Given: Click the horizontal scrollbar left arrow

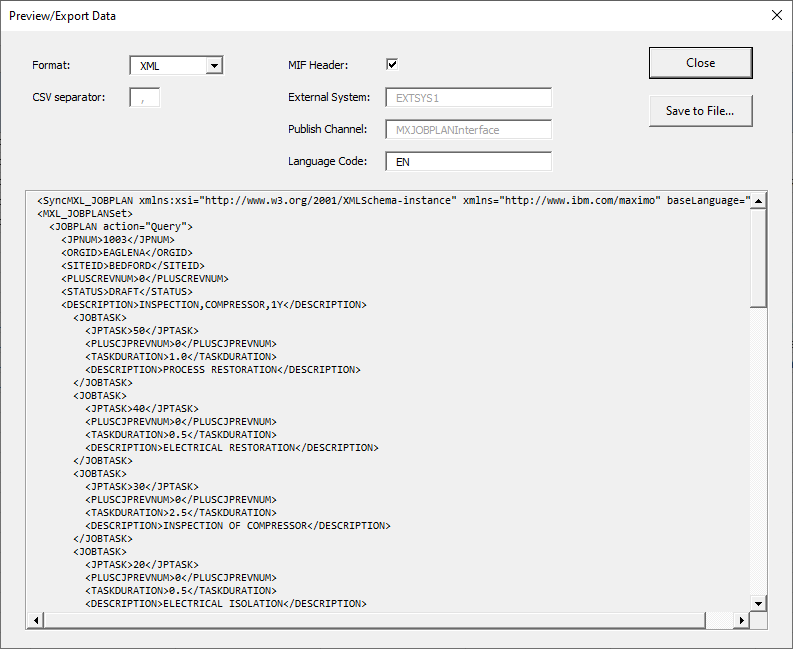Looking at the screenshot, I should click(x=35, y=620).
